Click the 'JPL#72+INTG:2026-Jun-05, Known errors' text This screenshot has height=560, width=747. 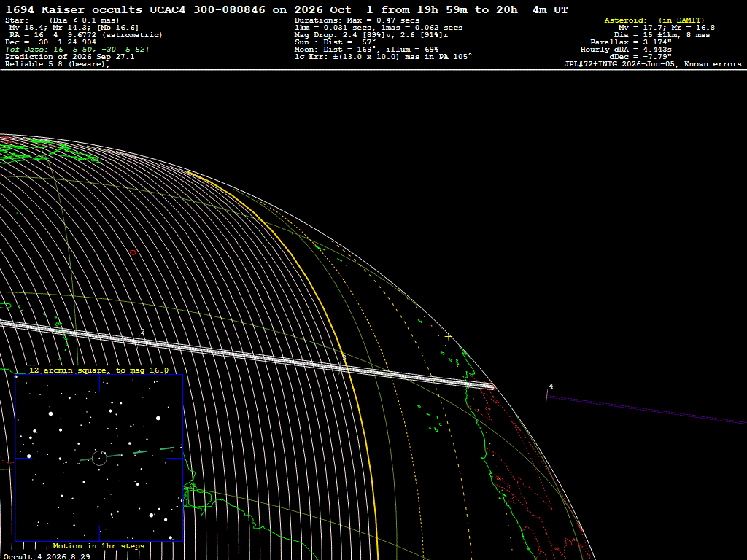point(653,64)
